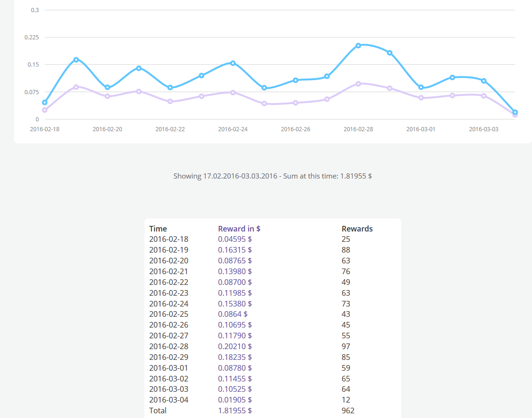Click the blue data point for 2016-02-28
Image resolution: width=532 pixels, height=418 pixels.
[x=358, y=45]
